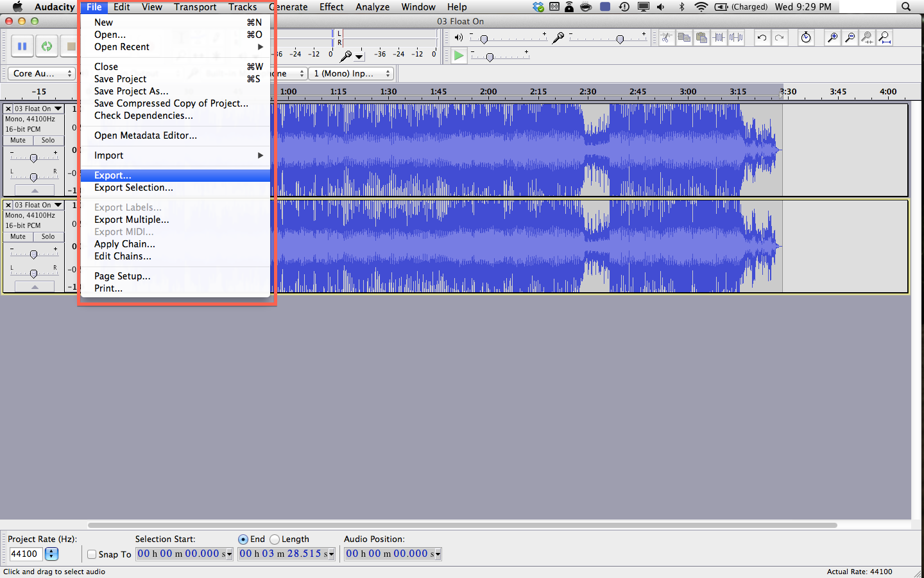Expand the Import submenu

point(175,155)
